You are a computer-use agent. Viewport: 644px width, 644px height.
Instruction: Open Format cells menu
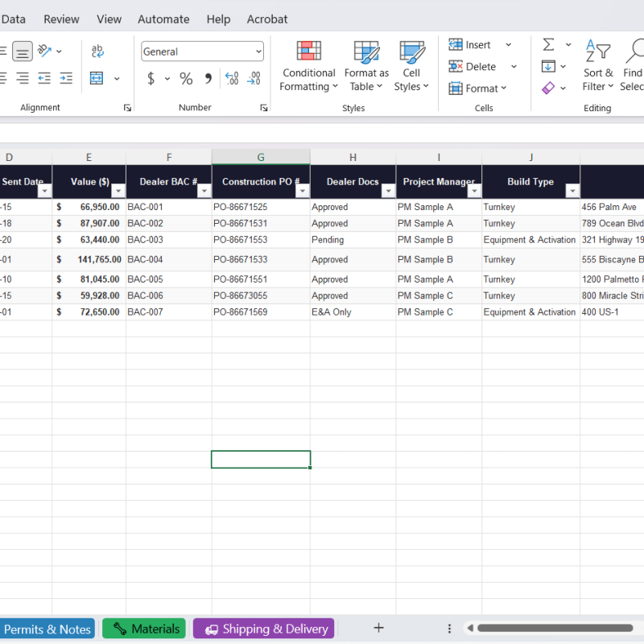[x=477, y=88]
